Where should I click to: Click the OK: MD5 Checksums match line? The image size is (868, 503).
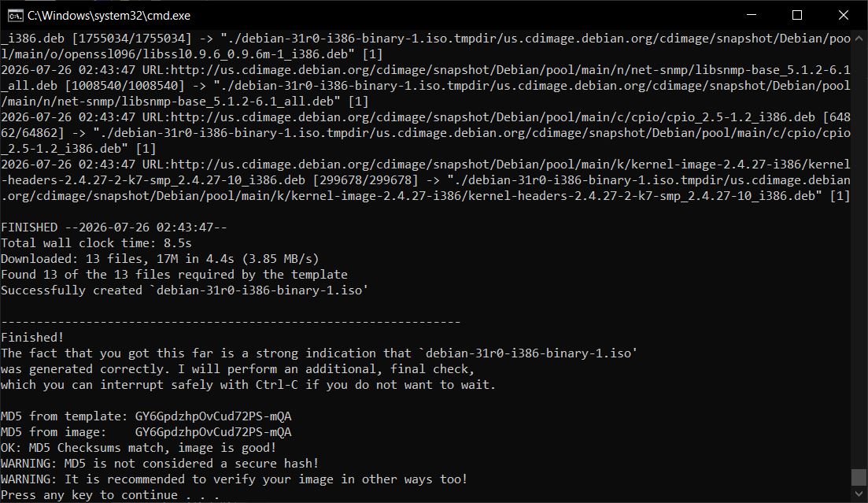[x=139, y=448]
